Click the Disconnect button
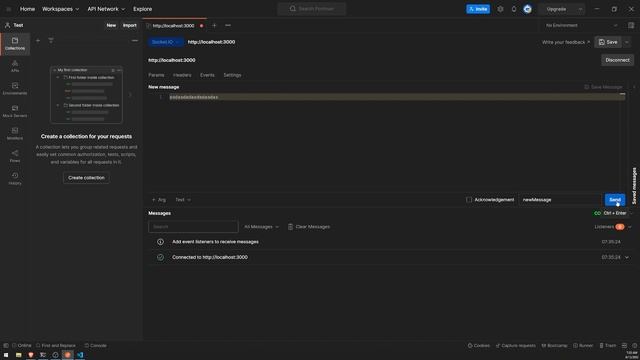Image resolution: width=640 pixels, height=360 pixels. tap(617, 60)
